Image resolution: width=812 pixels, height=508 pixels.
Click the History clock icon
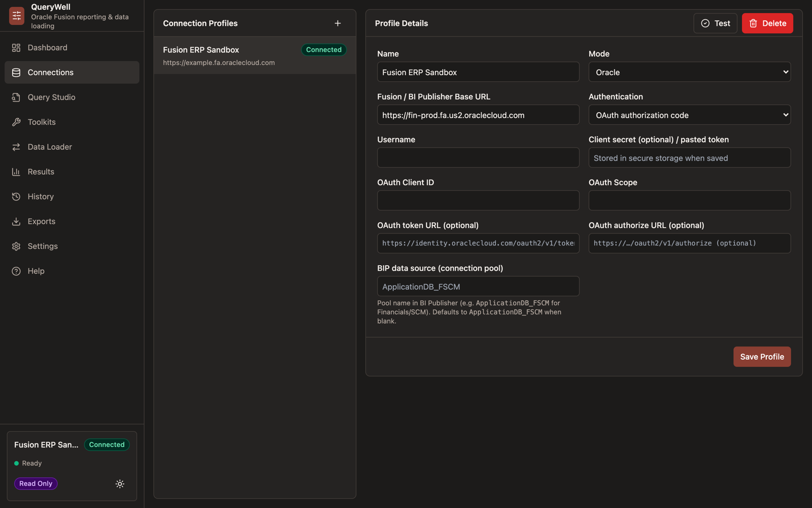click(16, 197)
